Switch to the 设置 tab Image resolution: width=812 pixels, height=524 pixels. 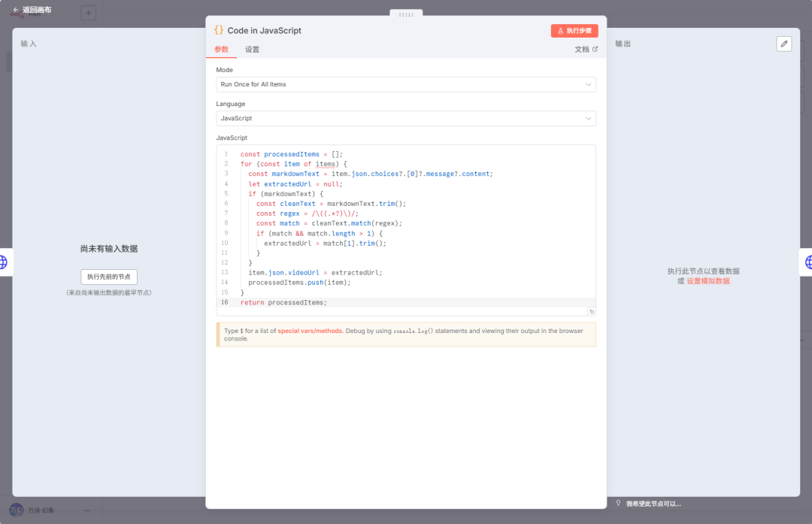pos(253,50)
